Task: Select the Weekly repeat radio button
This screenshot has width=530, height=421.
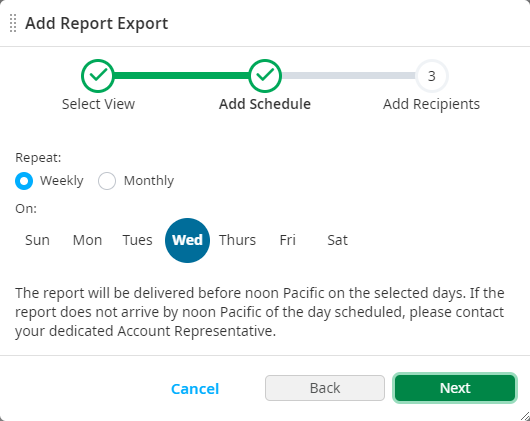Action: [x=24, y=181]
